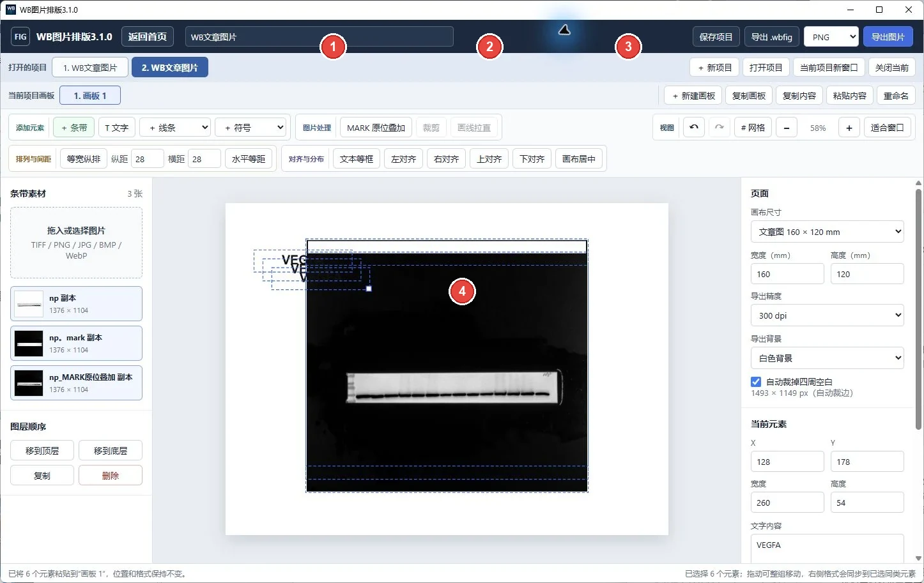Click the 导出 .wbfig button

772,37
